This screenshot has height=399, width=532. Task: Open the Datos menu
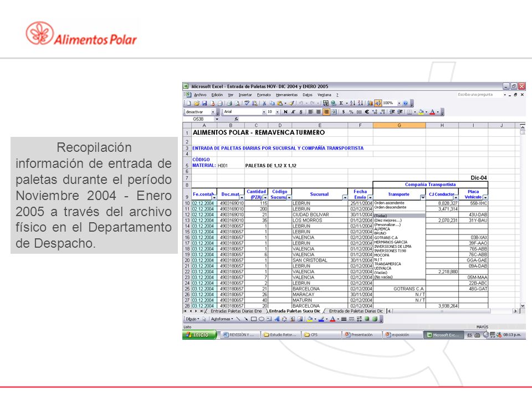(x=308, y=95)
